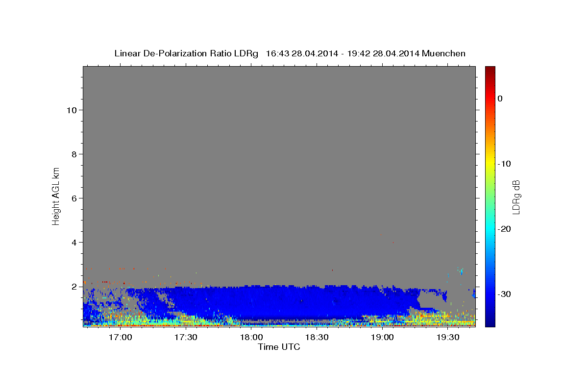
Task: Select the 17:00 time tick label
Action: pos(120,338)
